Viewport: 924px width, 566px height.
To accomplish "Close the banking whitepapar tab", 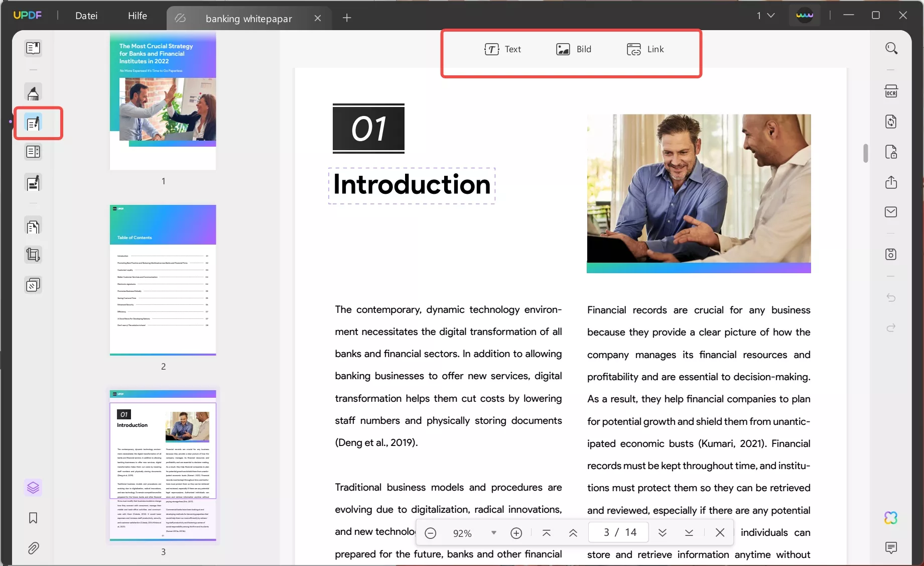I will click(x=318, y=19).
